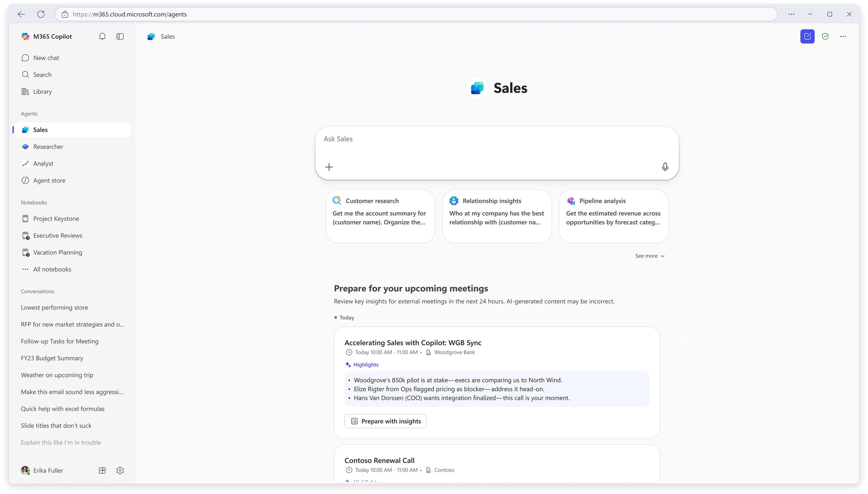868x494 pixels.
Task: Select the Analyst agent
Action: [44, 163]
